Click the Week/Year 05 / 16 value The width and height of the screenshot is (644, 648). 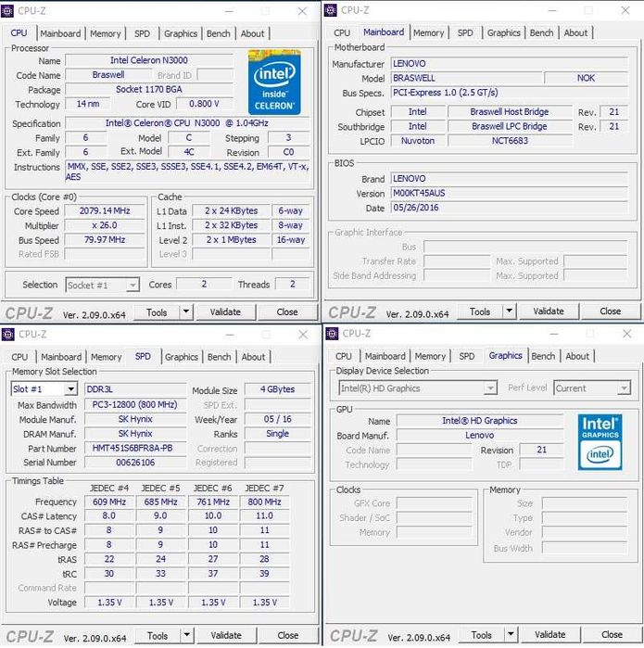(278, 419)
